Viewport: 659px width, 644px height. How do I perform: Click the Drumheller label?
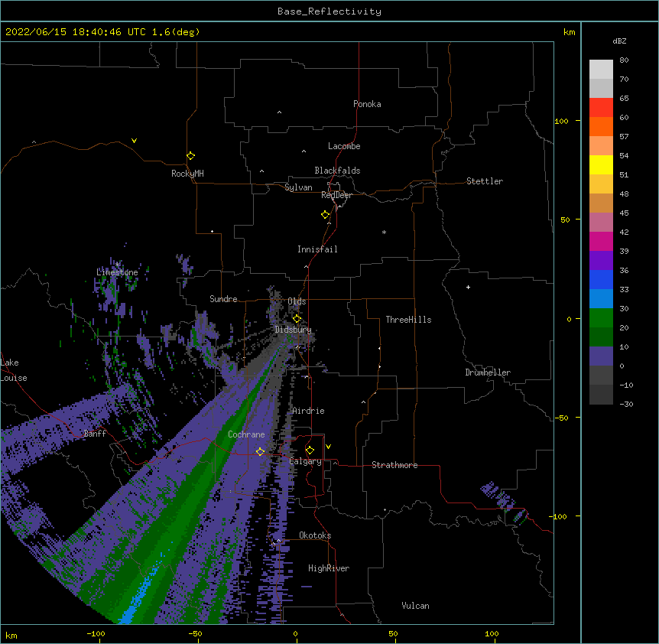(x=488, y=372)
